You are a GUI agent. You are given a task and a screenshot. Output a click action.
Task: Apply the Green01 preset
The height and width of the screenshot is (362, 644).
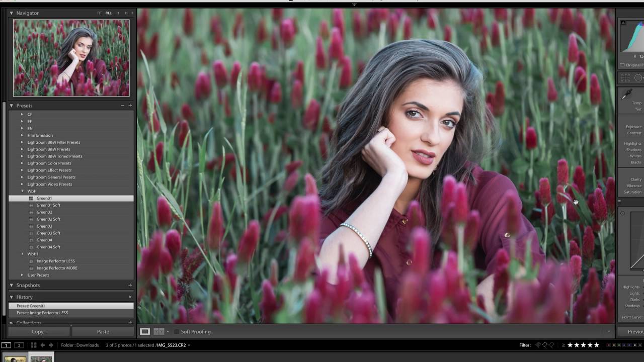(71, 198)
